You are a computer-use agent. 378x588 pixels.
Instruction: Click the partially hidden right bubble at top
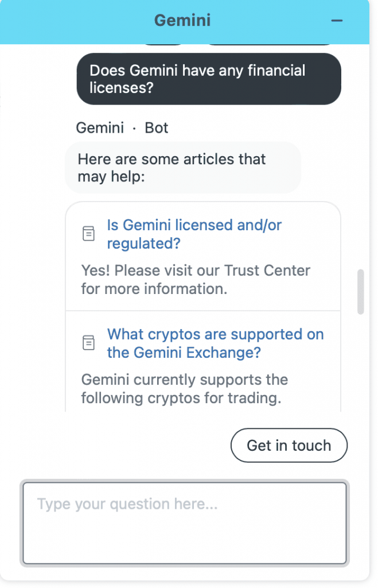point(270,44)
